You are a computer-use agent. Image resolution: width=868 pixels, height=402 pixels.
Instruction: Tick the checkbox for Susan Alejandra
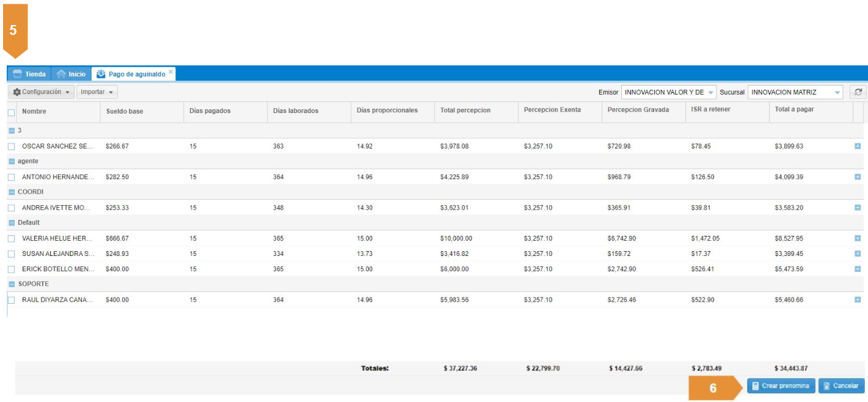[x=11, y=254]
